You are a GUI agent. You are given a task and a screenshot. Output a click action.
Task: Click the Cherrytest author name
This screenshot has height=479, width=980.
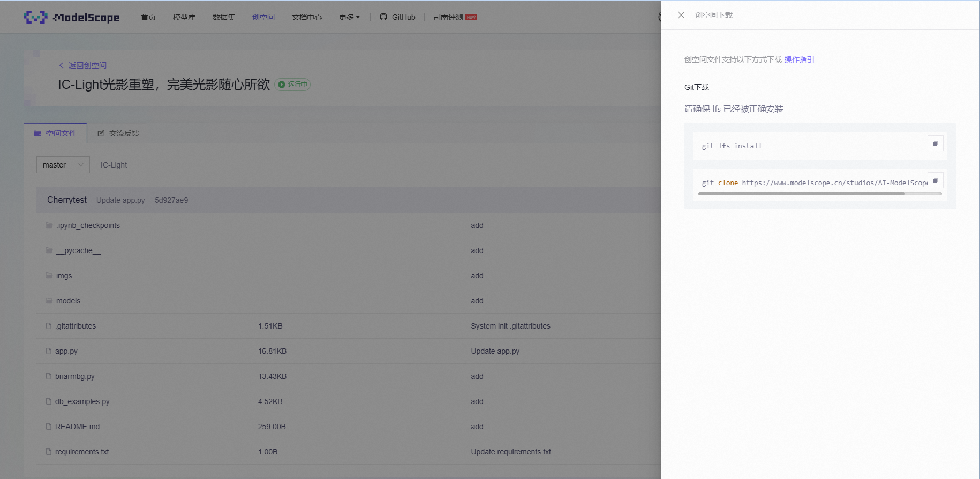point(67,200)
